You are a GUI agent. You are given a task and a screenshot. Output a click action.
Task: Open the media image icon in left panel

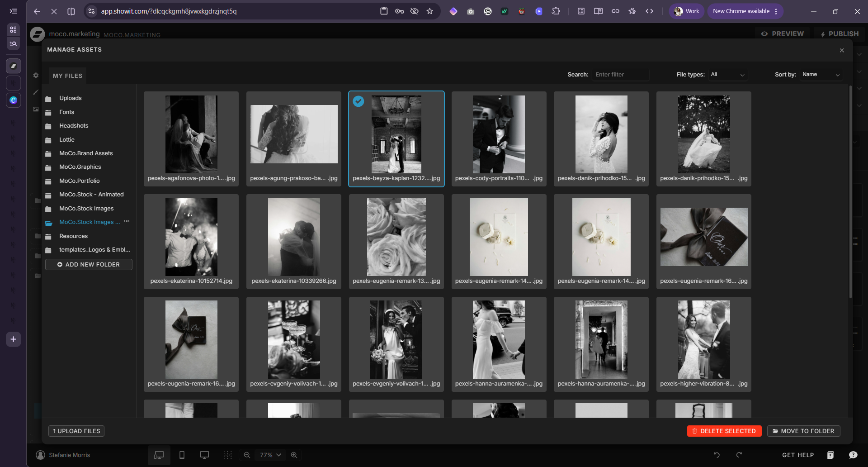click(x=36, y=109)
